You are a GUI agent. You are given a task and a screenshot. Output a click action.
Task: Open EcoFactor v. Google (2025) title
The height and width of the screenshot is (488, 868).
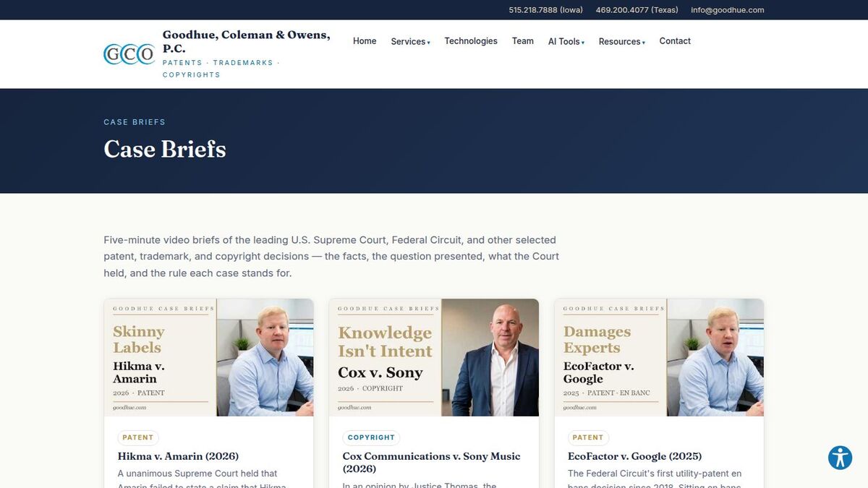tap(634, 456)
